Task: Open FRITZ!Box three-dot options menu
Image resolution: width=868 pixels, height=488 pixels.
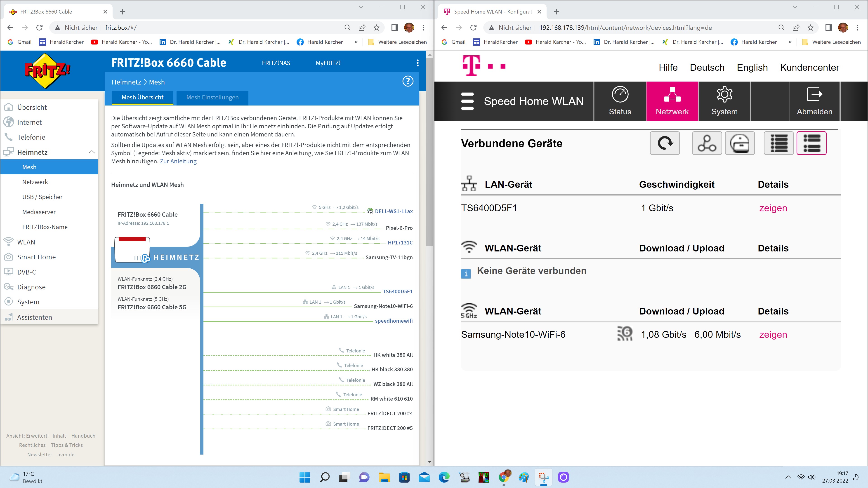Action: 417,63
